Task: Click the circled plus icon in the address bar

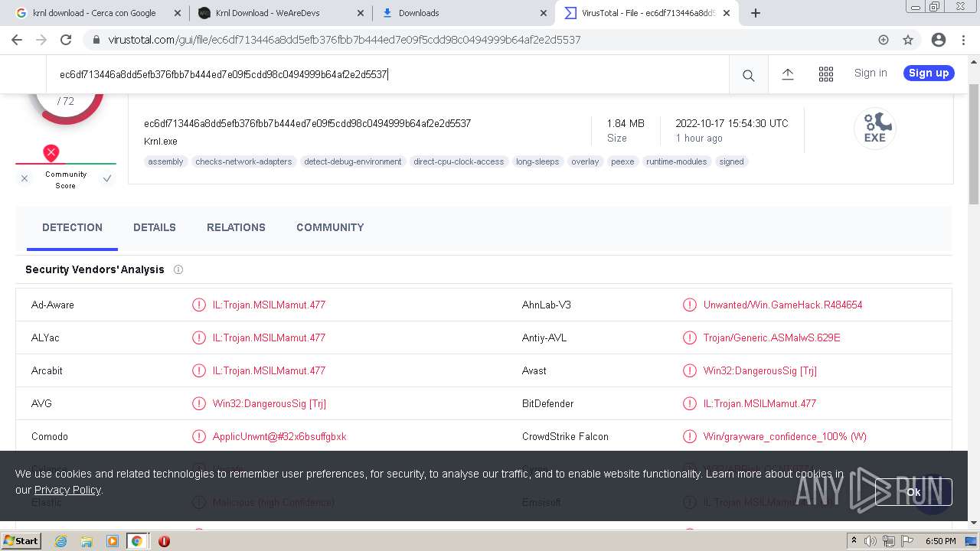Action: pyautogui.click(x=884, y=40)
